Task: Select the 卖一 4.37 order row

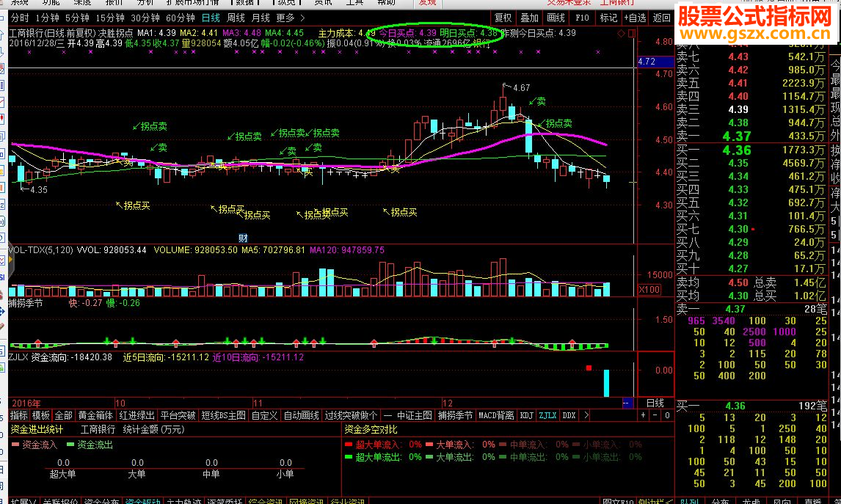Action: click(750, 136)
